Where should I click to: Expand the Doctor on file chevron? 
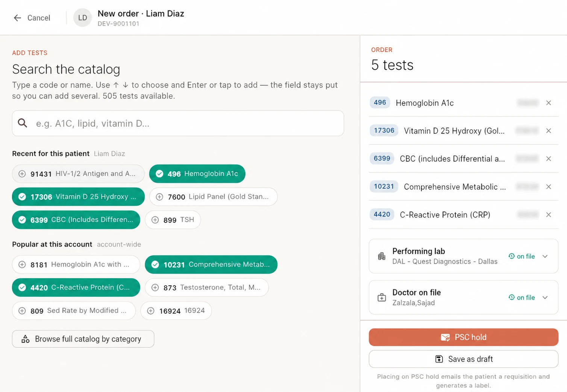pyautogui.click(x=545, y=298)
